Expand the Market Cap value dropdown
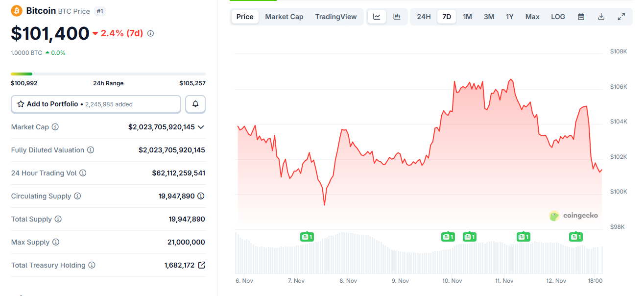Image resolution: width=644 pixels, height=296 pixels. 201,126
